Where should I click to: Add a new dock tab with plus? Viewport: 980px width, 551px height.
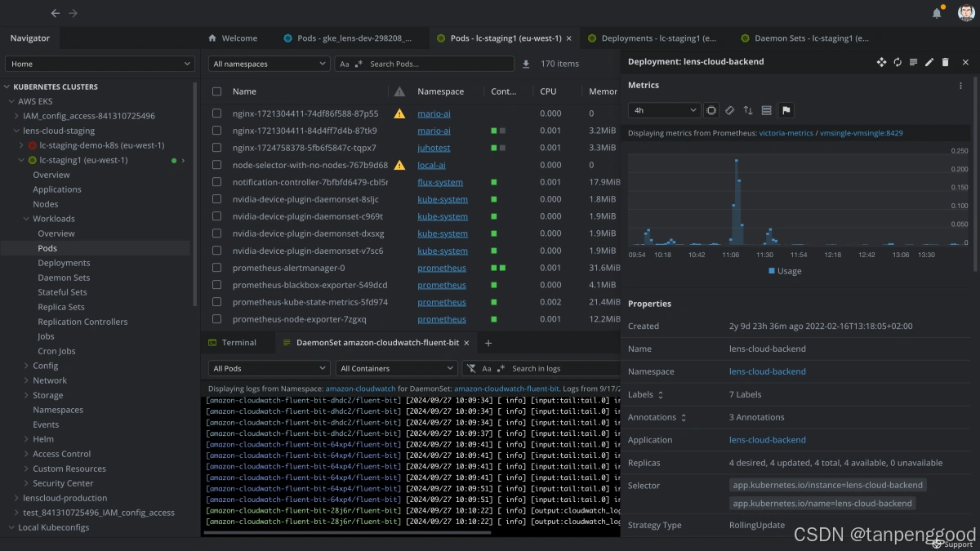pos(488,343)
